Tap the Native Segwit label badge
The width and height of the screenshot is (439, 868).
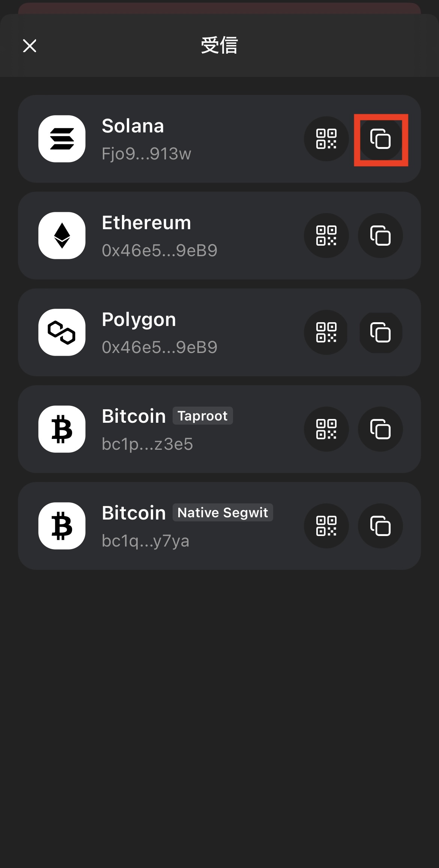pos(223,512)
